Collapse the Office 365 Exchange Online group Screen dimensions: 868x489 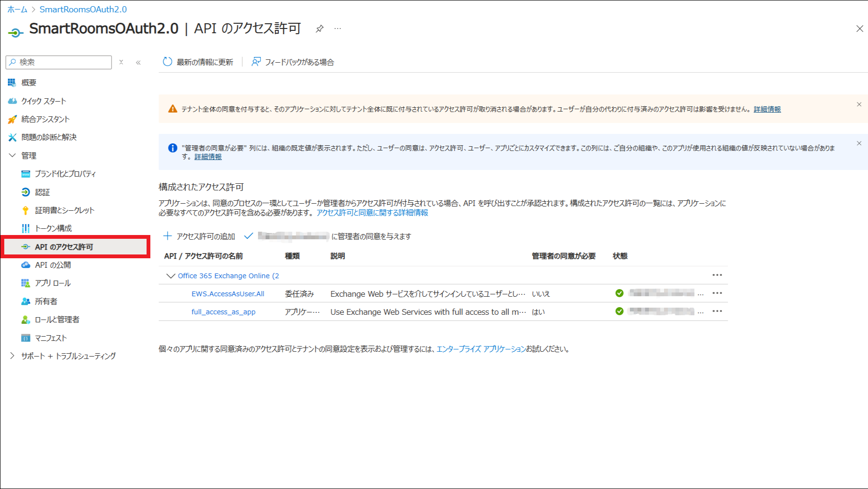coord(171,276)
